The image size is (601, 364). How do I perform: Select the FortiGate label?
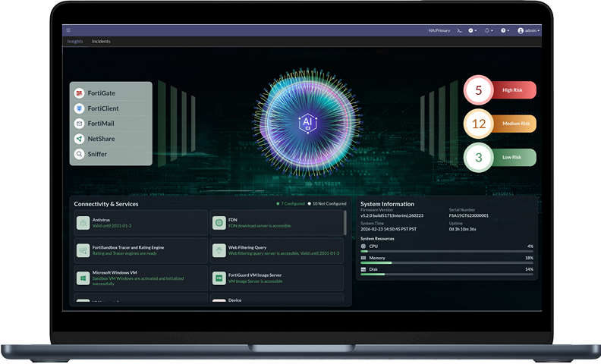pyautogui.click(x=101, y=93)
